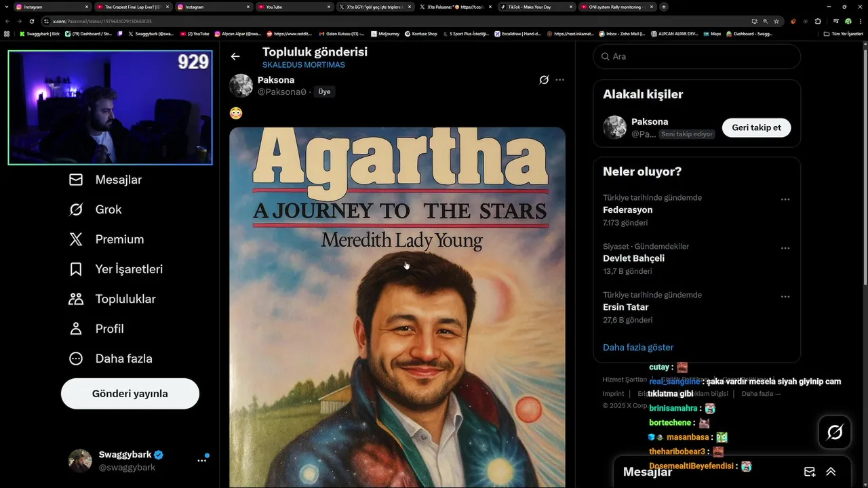The height and width of the screenshot is (488, 868).
Task: Click Hizmet Şartları footer link
Action: [625, 380]
